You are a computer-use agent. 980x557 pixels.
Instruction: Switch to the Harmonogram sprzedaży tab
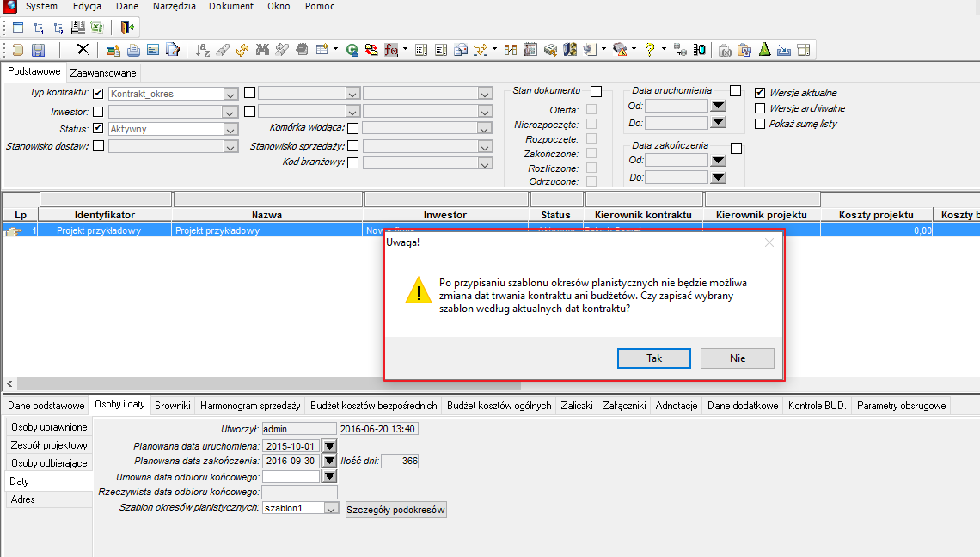point(250,406)
